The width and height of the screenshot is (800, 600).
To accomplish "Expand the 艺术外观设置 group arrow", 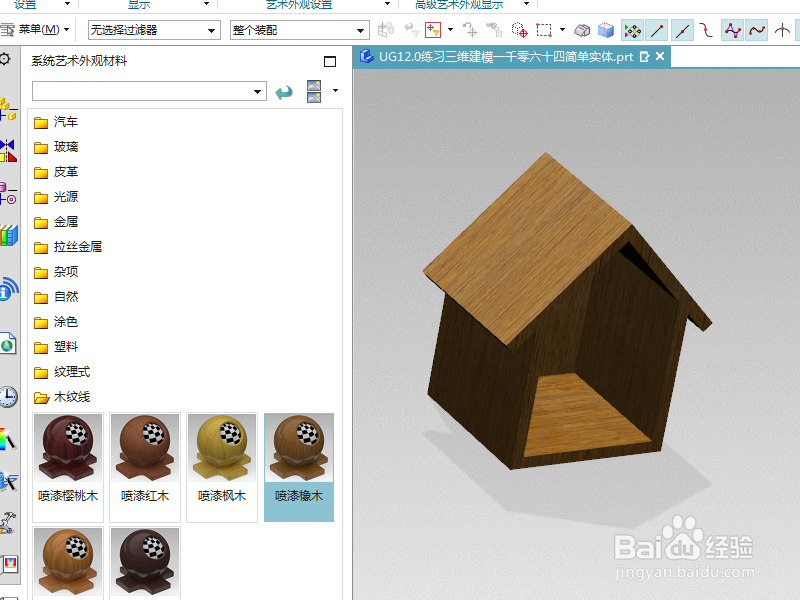I will tap(387, 4).
